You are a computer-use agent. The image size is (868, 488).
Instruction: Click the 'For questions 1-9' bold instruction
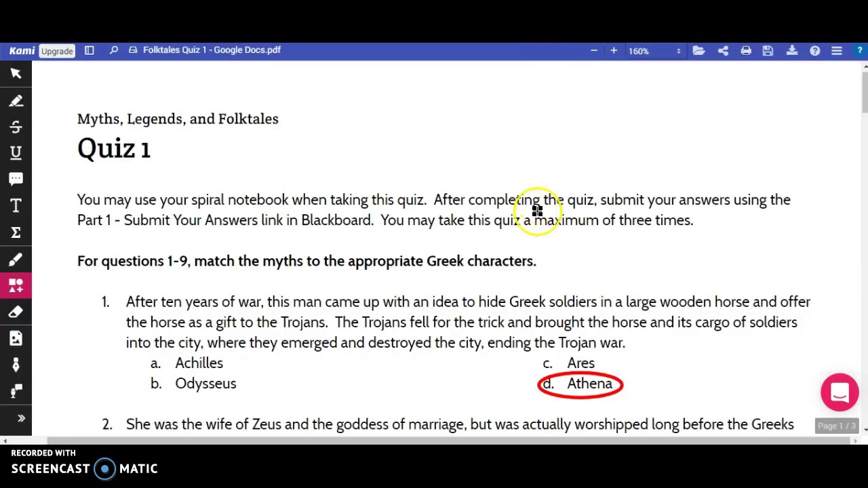[x=307, y=261]
